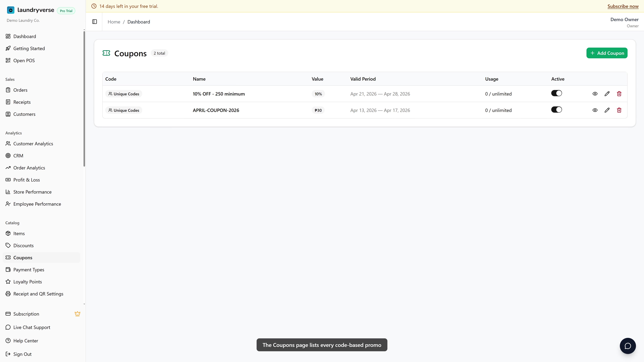Click Apr 21, 2026 — Apr 28, 2026 period
Screen dimensions: 644x362
(x=380, y=94)
